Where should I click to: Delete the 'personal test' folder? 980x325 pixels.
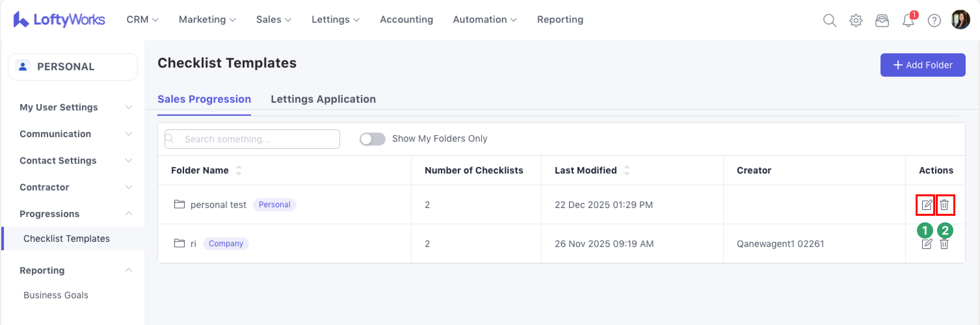[944, 205]
